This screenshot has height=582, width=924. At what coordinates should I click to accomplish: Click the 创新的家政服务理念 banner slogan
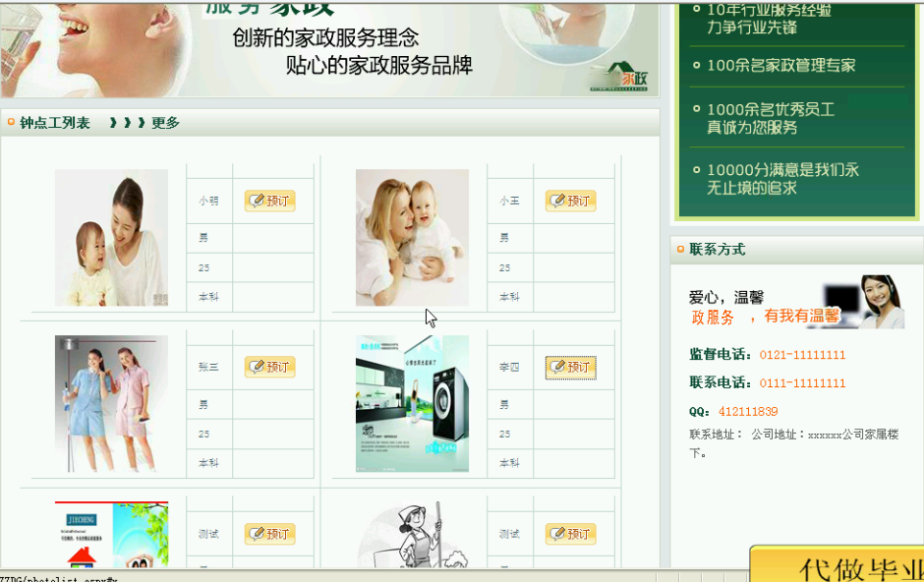pos(325,37)
